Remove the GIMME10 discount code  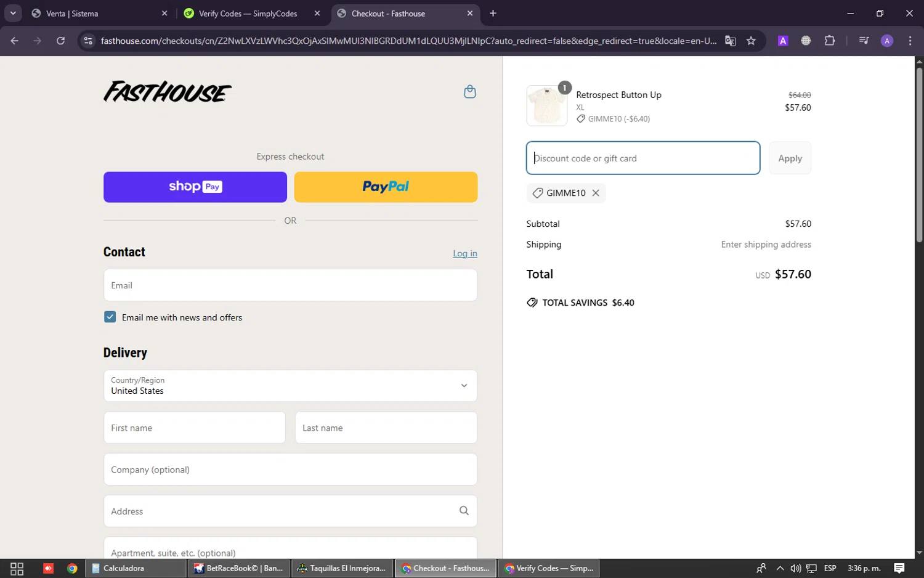pos(596,193)
